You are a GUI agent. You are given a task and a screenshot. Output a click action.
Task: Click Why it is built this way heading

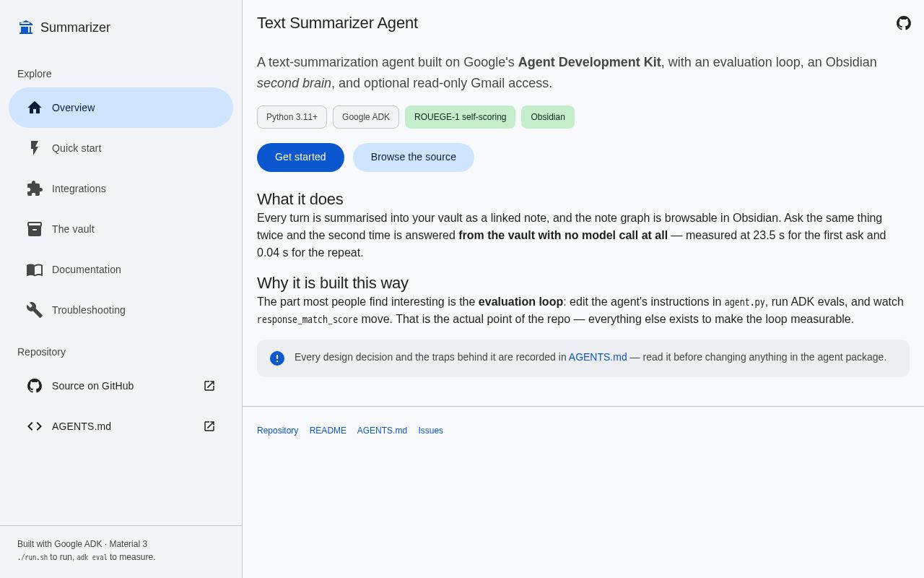(x=333, y=283)
